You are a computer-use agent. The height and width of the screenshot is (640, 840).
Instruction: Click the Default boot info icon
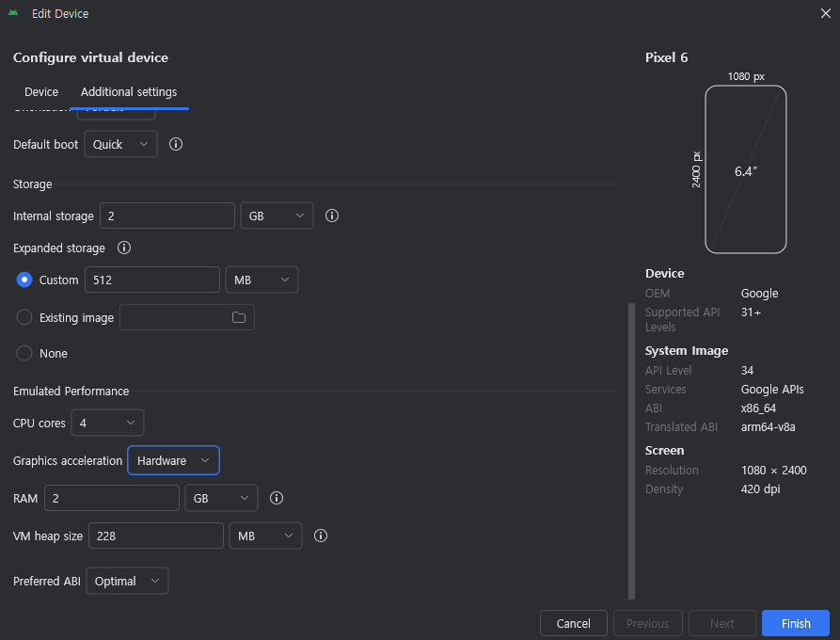click(176, 144)
